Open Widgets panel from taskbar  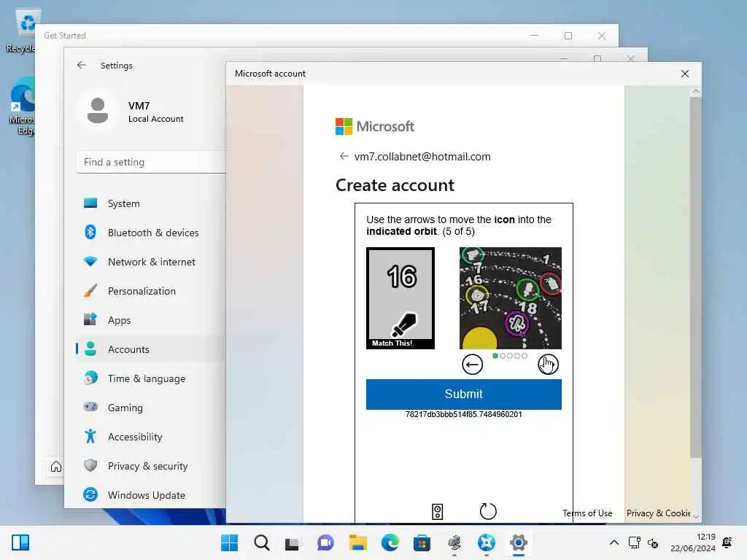click(20, 542)
